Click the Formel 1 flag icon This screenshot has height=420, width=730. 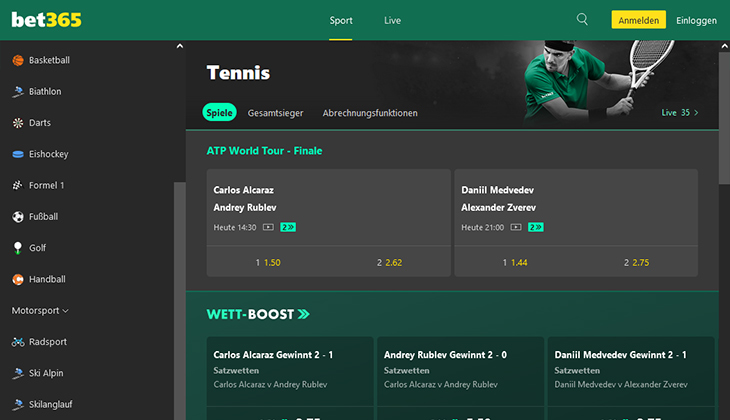18,185
